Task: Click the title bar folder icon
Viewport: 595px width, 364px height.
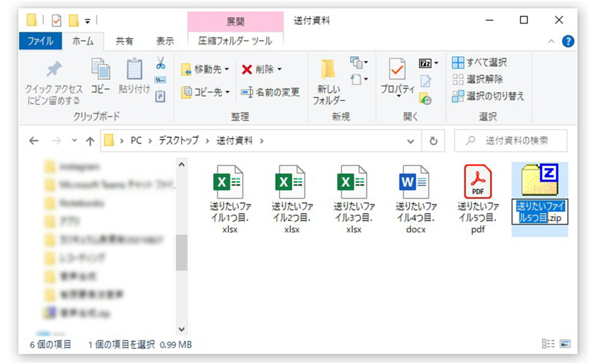Action: (x=32, y=20)
